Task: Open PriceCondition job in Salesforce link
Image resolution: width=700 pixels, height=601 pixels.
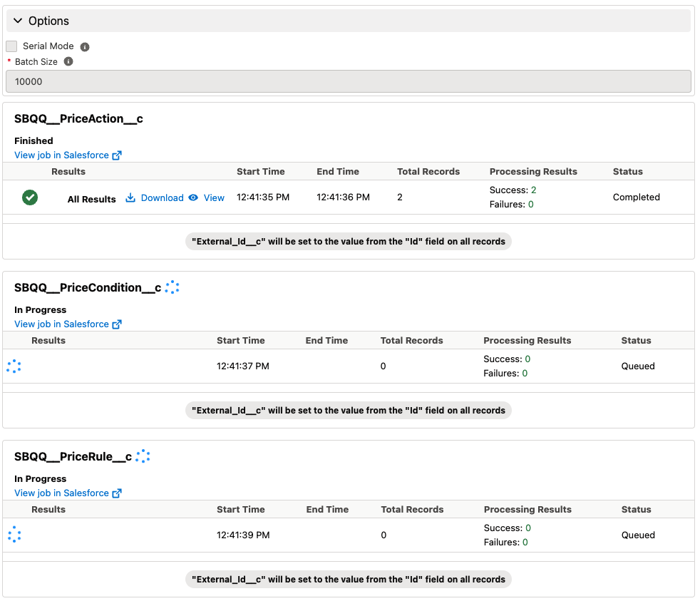Action: [x=61, y=324]
